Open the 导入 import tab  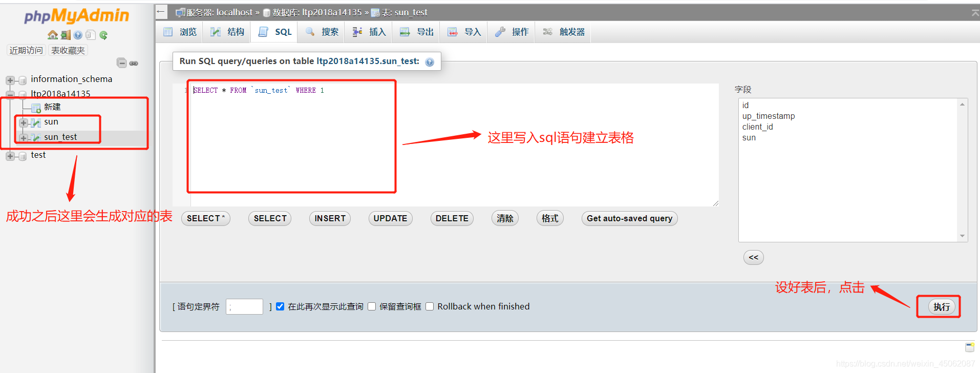(x=464, y=32)
